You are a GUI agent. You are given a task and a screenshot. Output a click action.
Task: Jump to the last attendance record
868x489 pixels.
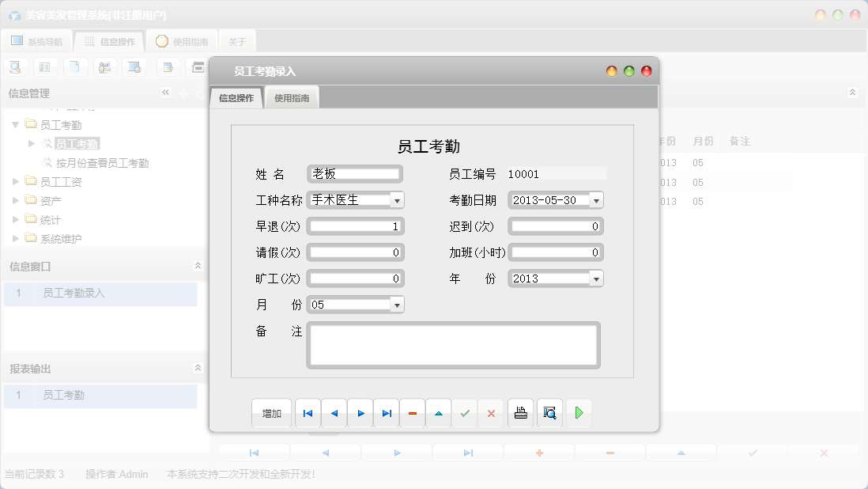(x=386, y=412)
